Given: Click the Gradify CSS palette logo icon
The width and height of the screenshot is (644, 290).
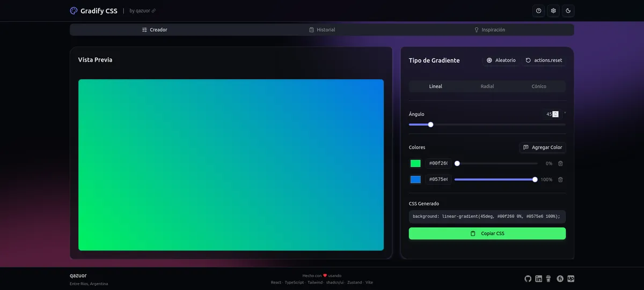Looking at the screenshot, I should (74, 11).
